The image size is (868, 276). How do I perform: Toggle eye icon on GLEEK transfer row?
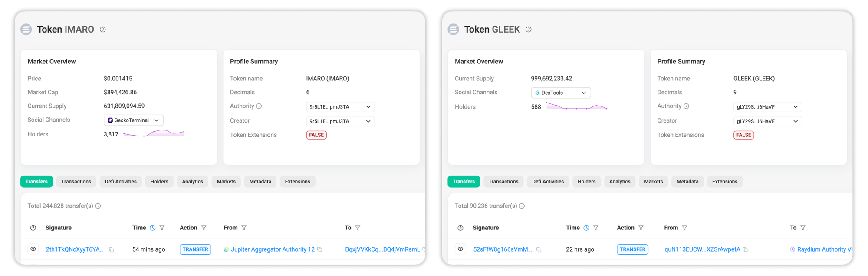pyautogui.click(x=460, y=249)
